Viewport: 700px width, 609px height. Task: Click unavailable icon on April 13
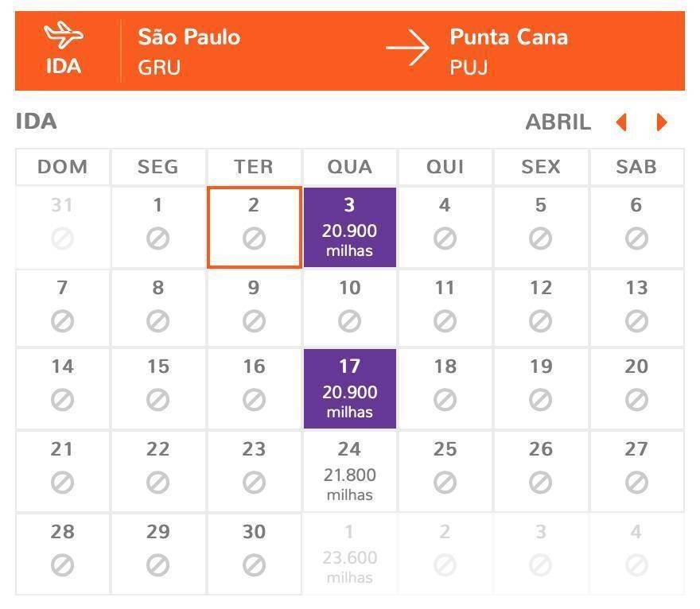click(x=636, y=320)
